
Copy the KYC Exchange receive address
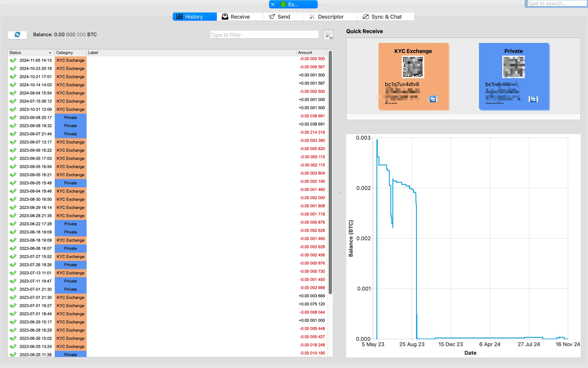pyautogui.click(x=433, y=99)
